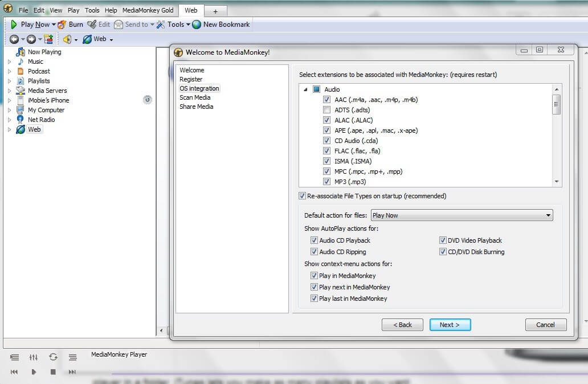Uncheck Play next in MediaMonkey
Viewport: 588px width, 384px height.
315,287
